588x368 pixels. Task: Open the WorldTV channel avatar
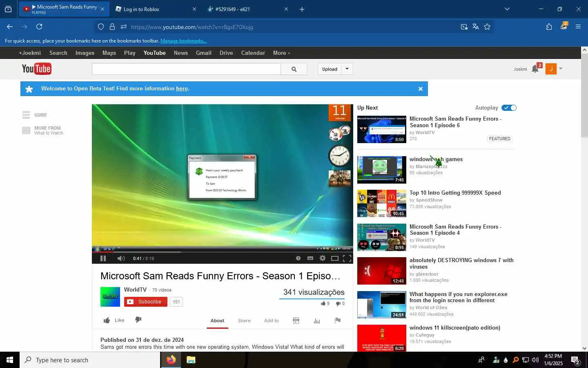click(x=110, y=297)
